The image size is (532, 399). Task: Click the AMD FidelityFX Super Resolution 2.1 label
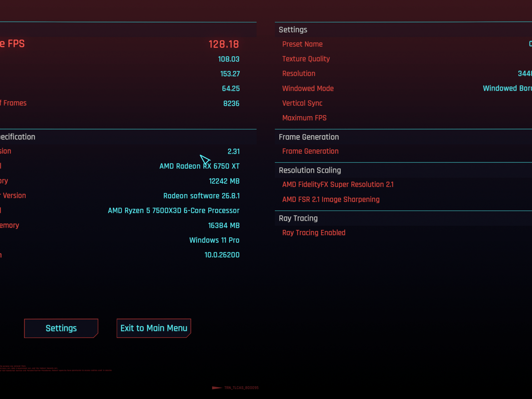(338, 184)
